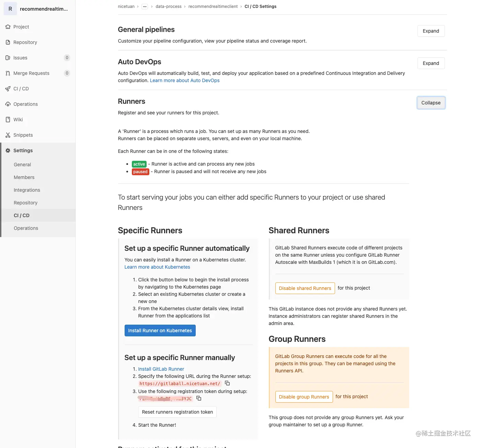Collapse the Runners section

(x=431, y=103)
